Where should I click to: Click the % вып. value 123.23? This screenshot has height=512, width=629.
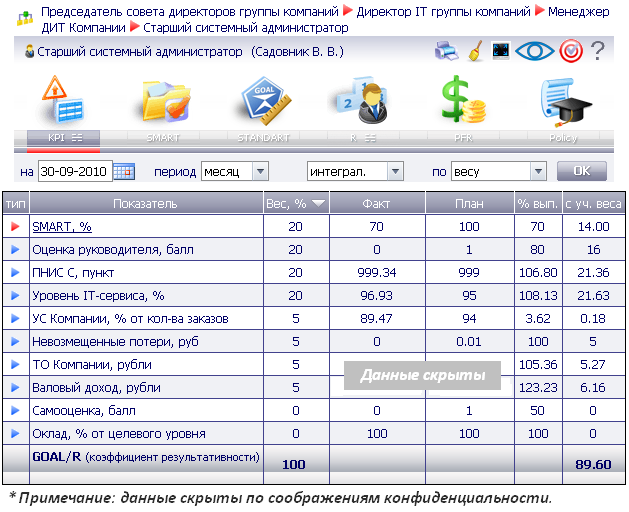538,388
